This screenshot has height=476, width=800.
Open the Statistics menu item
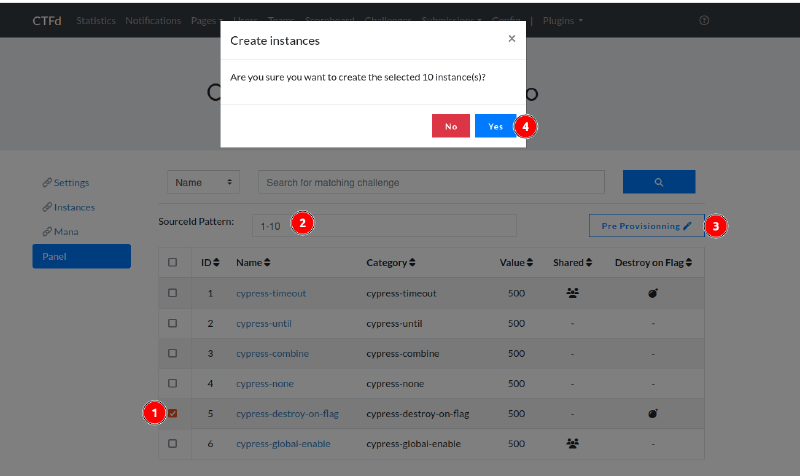[x=96, y=20]
